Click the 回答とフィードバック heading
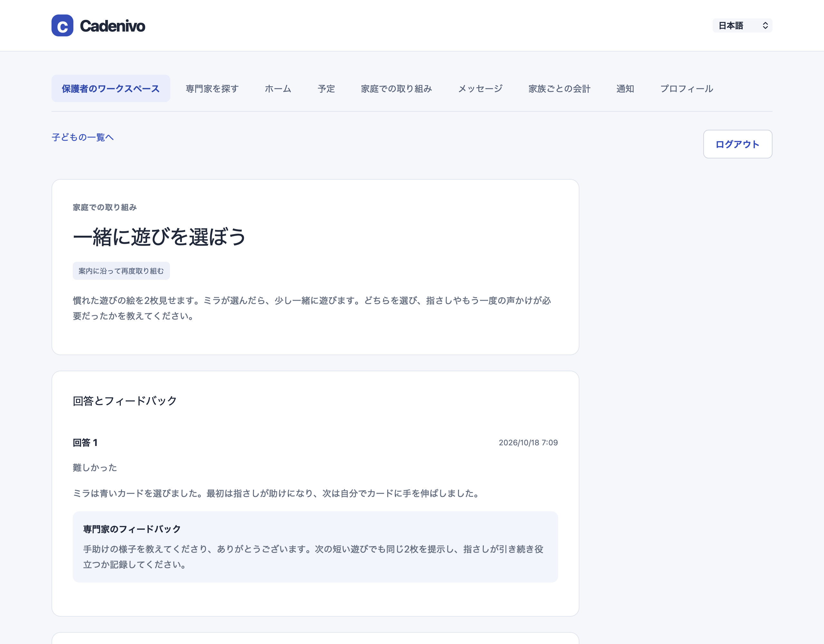 tap(125, 401)
